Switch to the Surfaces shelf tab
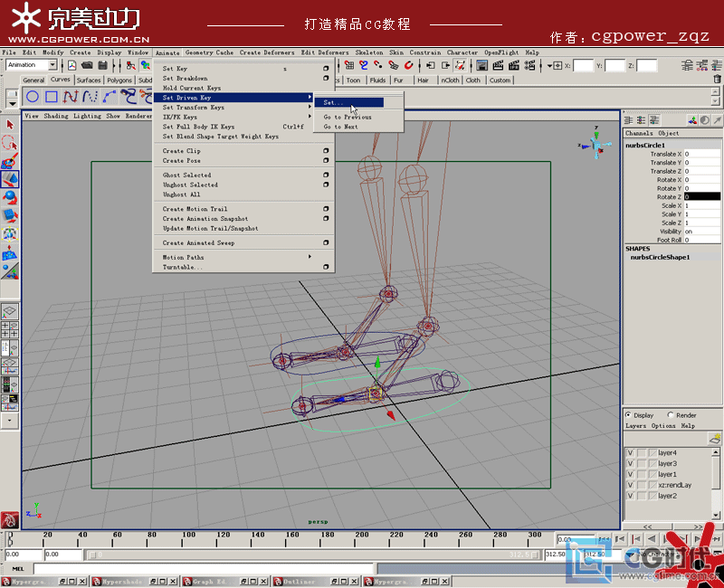This screenshot has width=724, height=588. [89, 81]
